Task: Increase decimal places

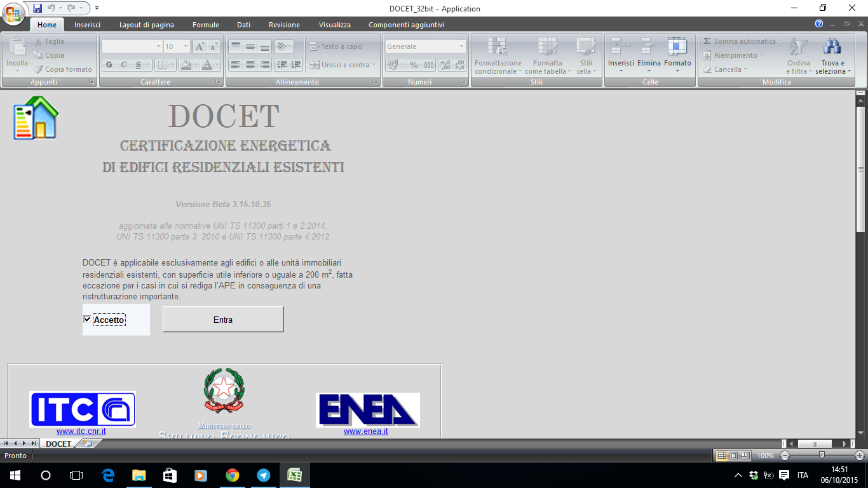Action: tap(445, 65)
